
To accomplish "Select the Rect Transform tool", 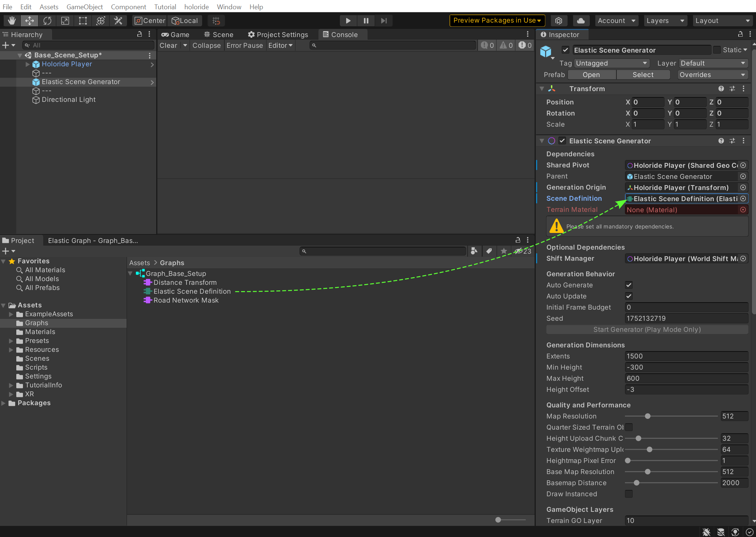I will 83,21.
